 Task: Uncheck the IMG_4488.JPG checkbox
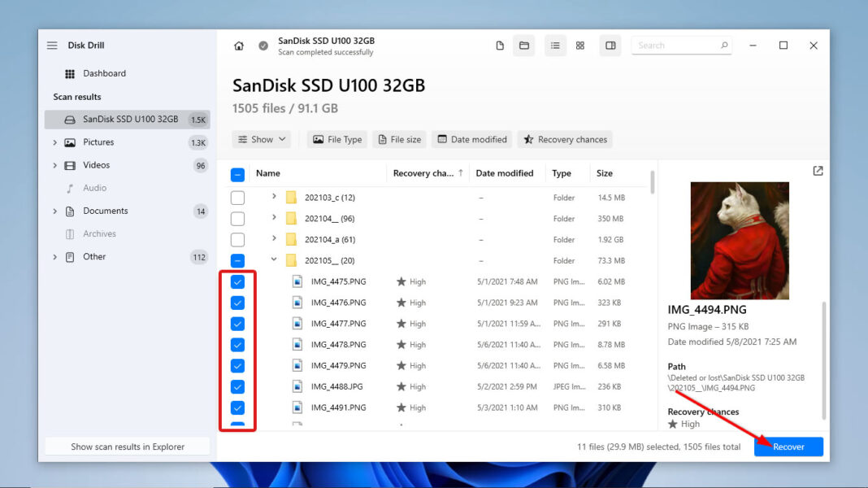coord(237,387)
